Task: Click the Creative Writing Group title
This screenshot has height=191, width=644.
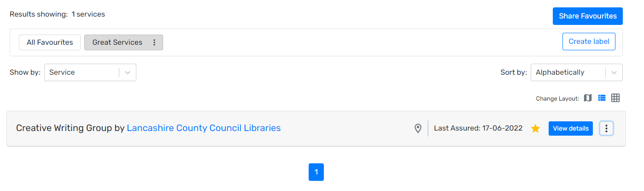Action: coord(64,128)
